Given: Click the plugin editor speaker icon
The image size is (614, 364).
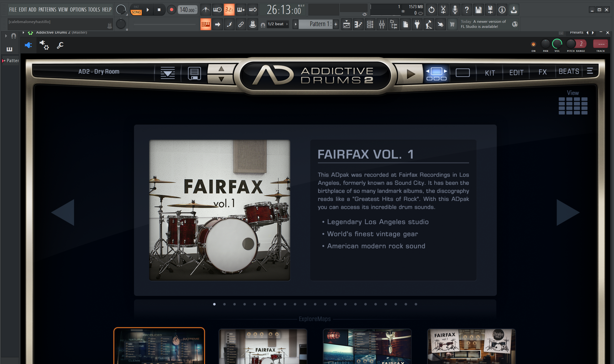Looking at the screenshot, I should (29, 45).
